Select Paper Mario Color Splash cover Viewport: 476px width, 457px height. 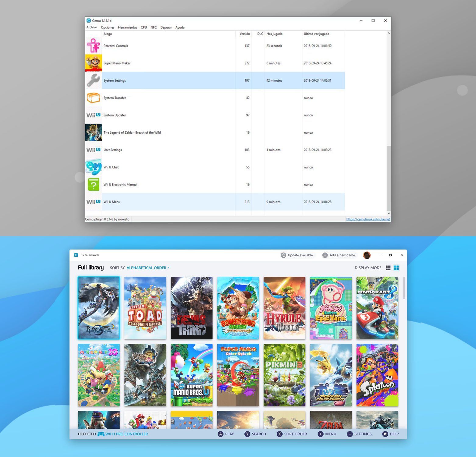(238, 375)
